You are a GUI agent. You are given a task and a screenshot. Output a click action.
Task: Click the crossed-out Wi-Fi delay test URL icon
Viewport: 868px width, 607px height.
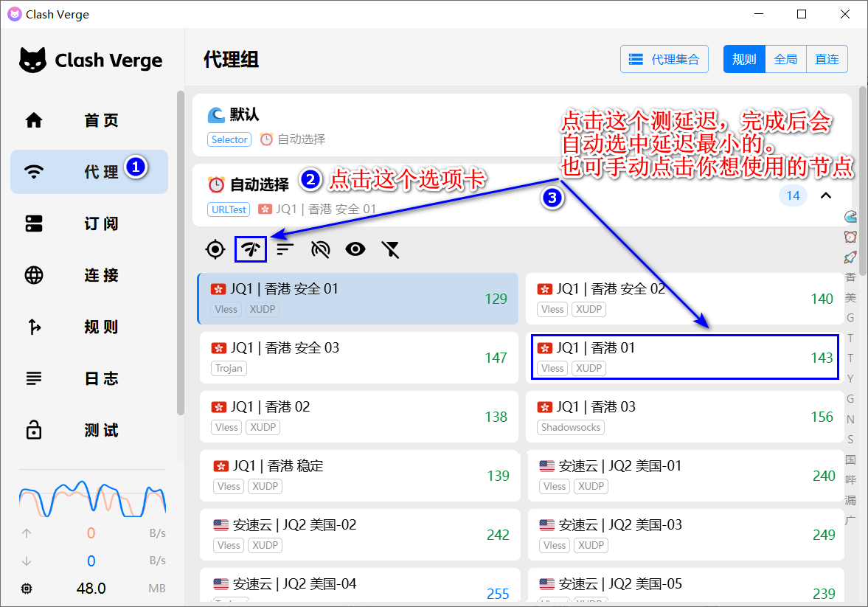(321, 249)
